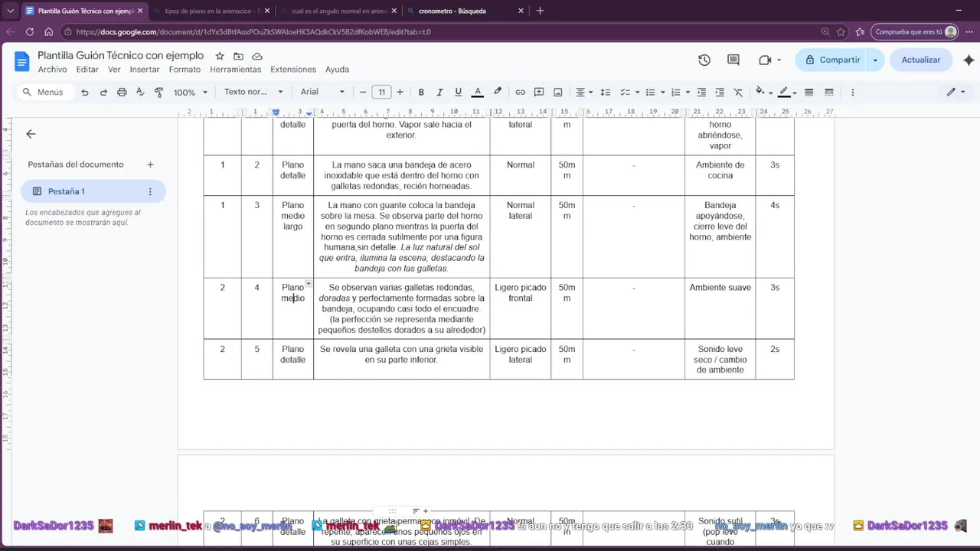Viewport: 980px width, 551px height.
Task: Open the Arial font family dropdown
Action: pos(322,92)
